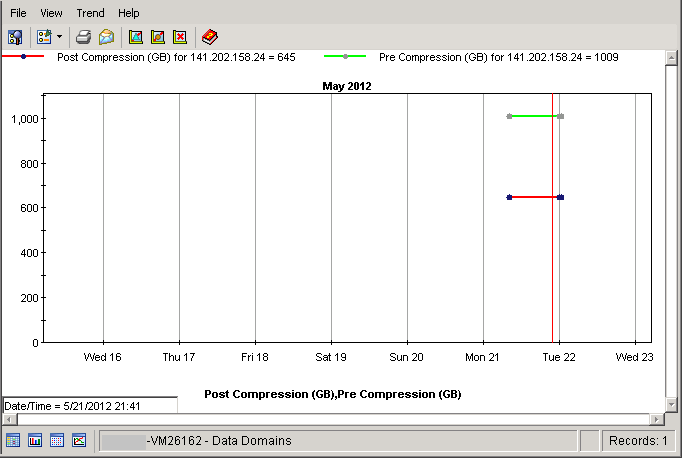Switch to line trend view icon
Screen dimensions: 683x459
click(x=79, y=440)
